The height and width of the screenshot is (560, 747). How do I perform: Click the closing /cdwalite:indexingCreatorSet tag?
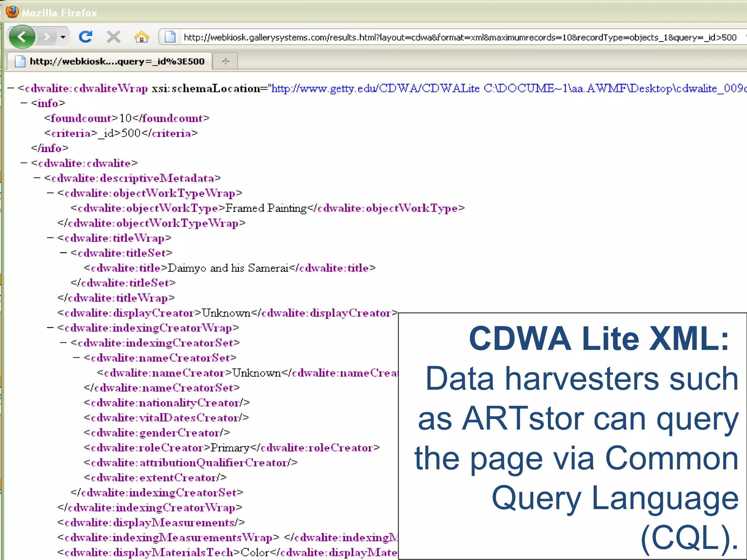tap(157, 493)
